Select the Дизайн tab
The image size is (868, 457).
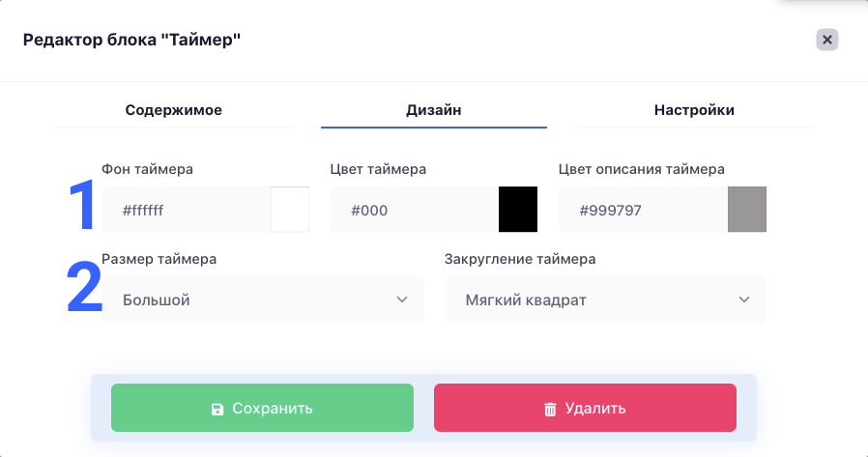433,110
